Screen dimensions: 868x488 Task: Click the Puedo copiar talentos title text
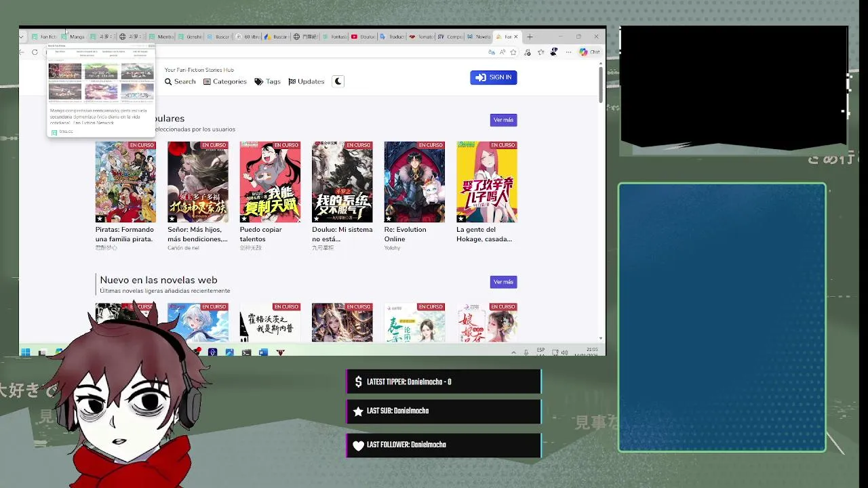[261, 234]
